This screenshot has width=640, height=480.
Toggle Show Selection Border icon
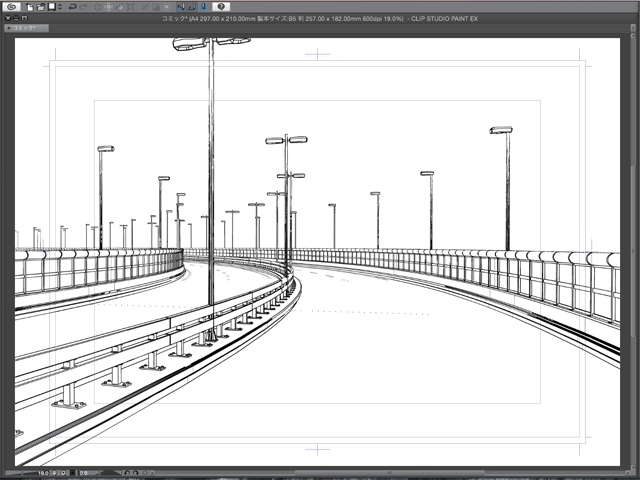point(167,7)
